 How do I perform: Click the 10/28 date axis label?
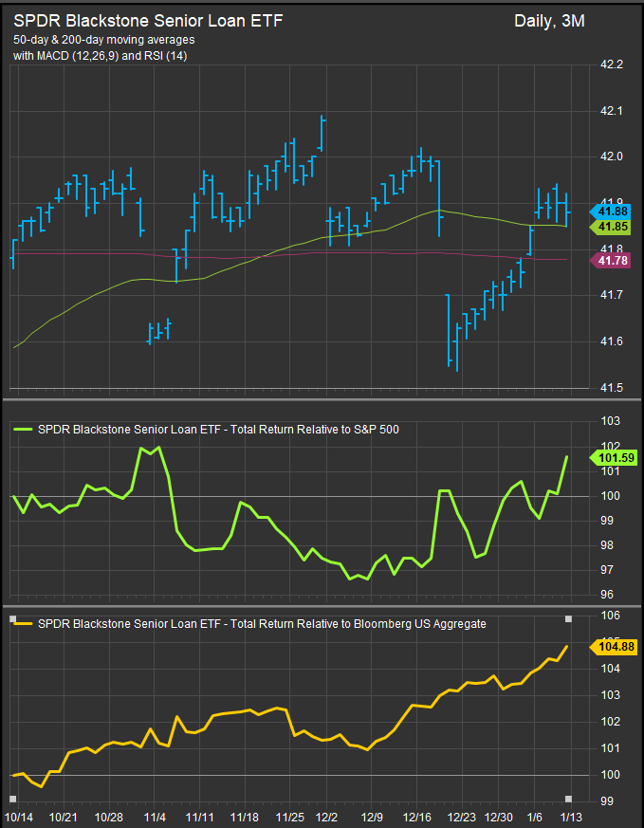tap(109, 817)
